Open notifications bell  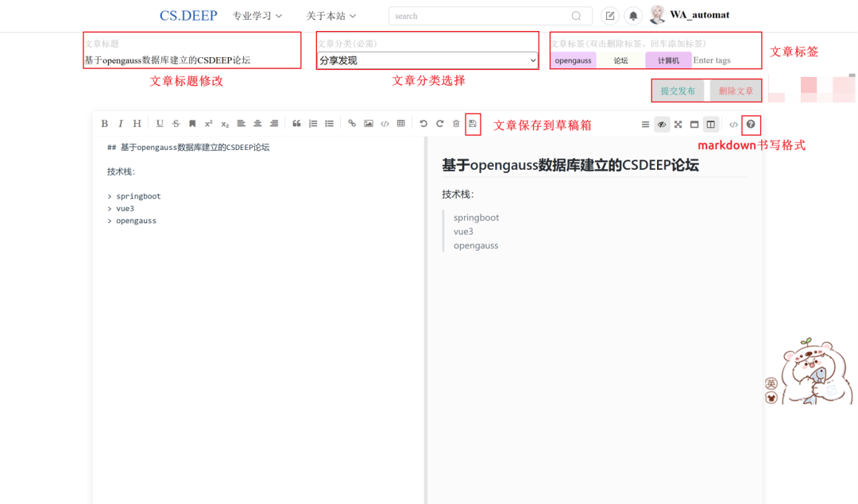point(633,16)
